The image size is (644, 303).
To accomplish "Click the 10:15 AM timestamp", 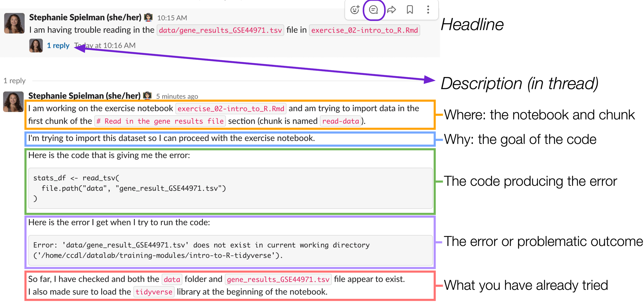I will point(172,18).
